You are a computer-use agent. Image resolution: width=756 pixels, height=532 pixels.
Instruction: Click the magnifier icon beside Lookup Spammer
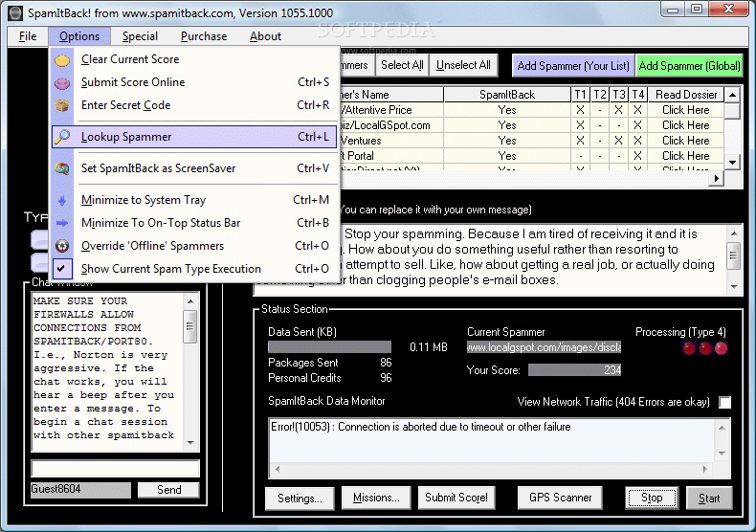(x=62, y=137)
